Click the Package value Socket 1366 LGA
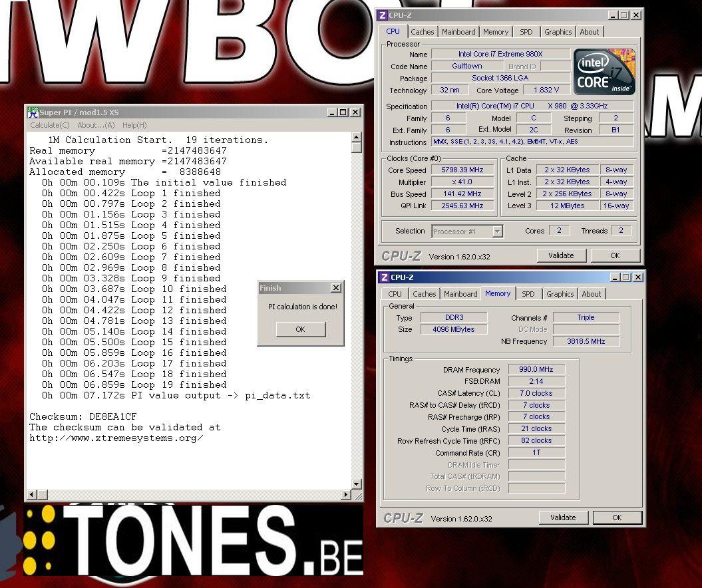The image size is (702, 588). tap(500, 78)
